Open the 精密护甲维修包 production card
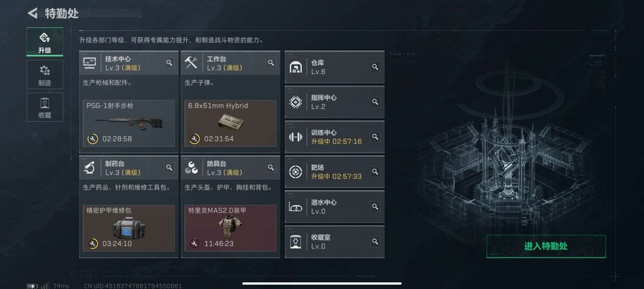This screenshot has height=289, width=644. pos(129,228)
